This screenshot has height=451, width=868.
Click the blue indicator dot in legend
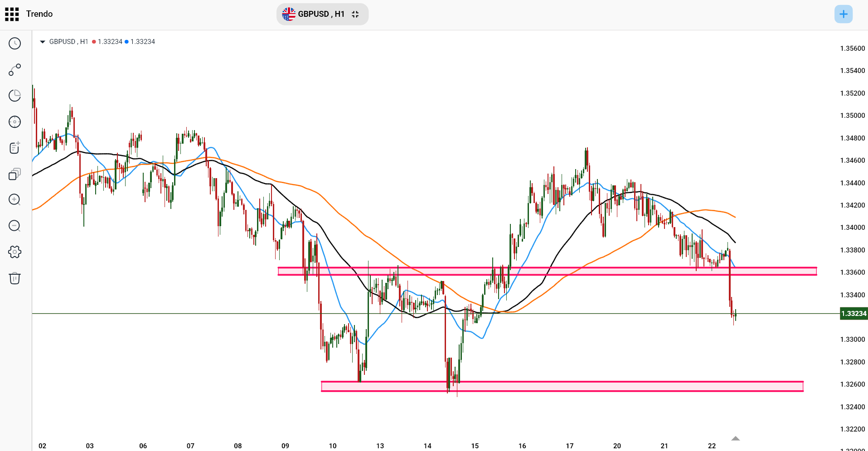click(126, 42)
